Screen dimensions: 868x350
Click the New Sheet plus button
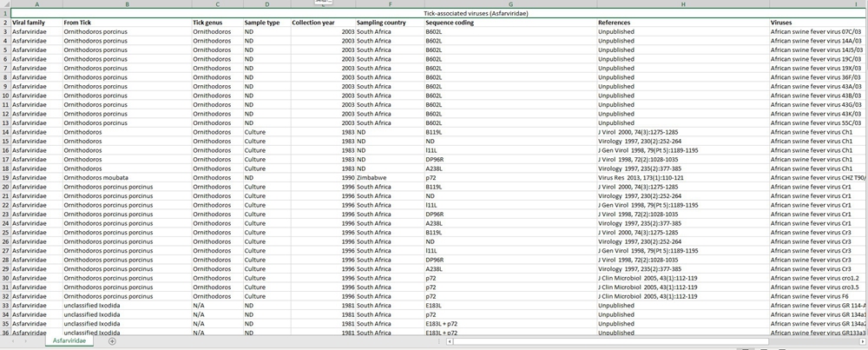click(112, 341)
